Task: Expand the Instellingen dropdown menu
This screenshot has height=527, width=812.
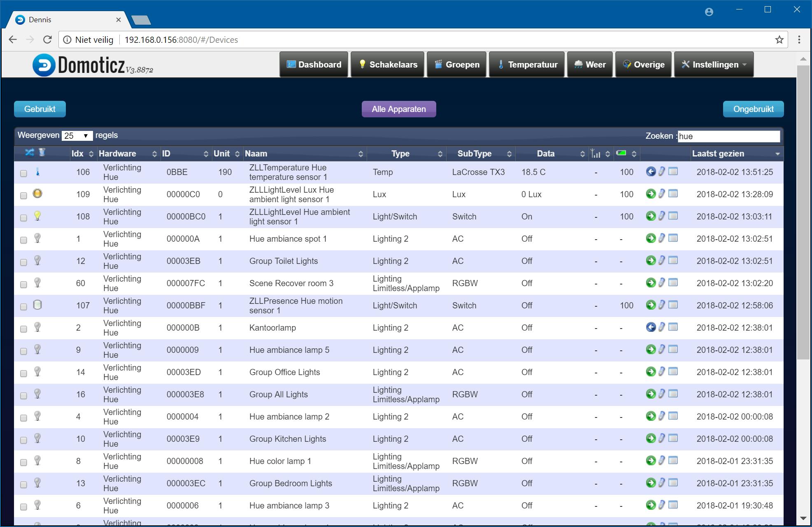Action: [x=714, y=65]
